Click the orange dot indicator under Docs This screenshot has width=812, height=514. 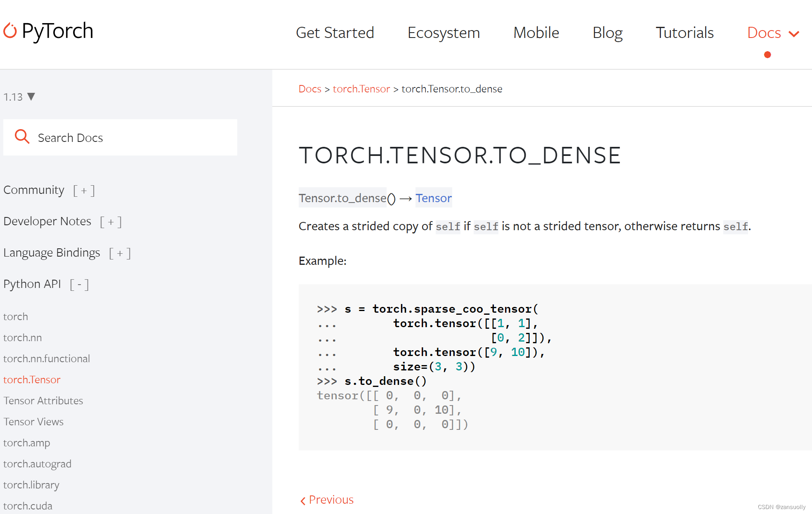click(767, 54)
